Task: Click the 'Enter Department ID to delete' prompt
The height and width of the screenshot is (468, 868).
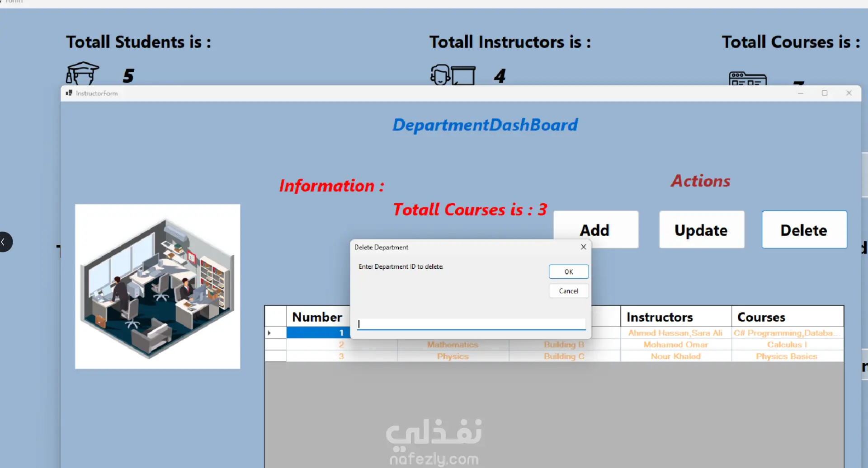Action: click(401, 267)
